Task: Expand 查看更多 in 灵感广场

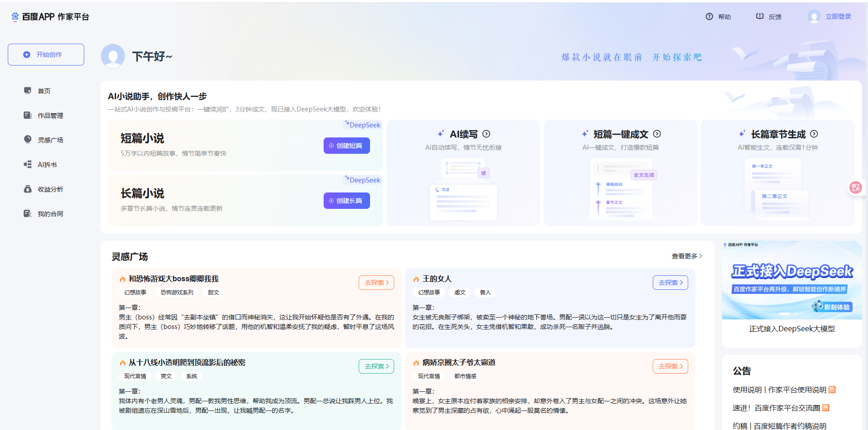Action: point(687,256)
